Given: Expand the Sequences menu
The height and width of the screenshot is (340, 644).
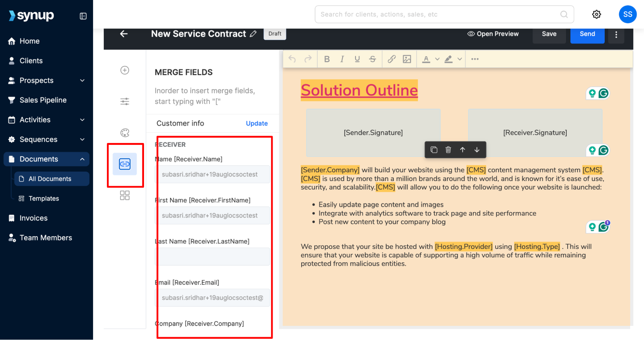Looking at the screenshot, I should pos(82,139).
